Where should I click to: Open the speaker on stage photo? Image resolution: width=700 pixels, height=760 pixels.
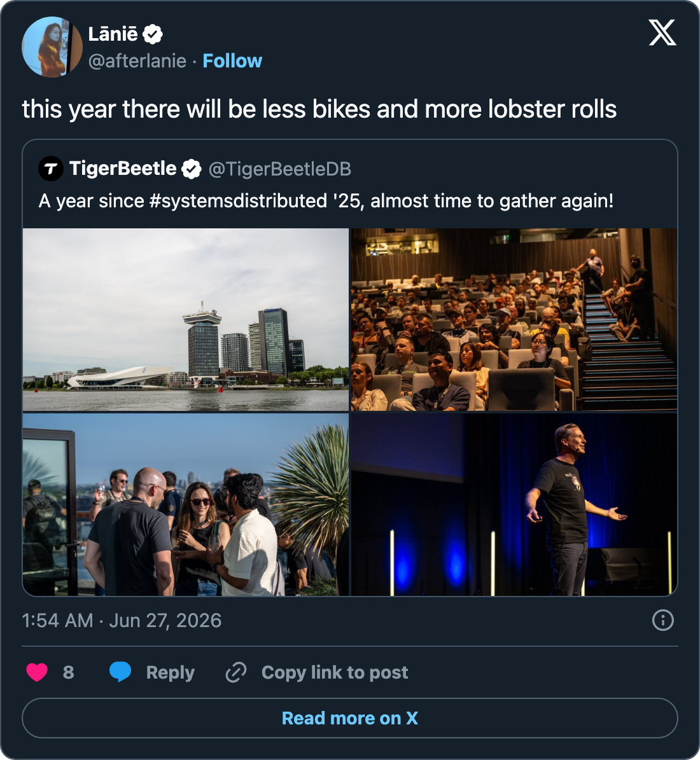[514, 504]
